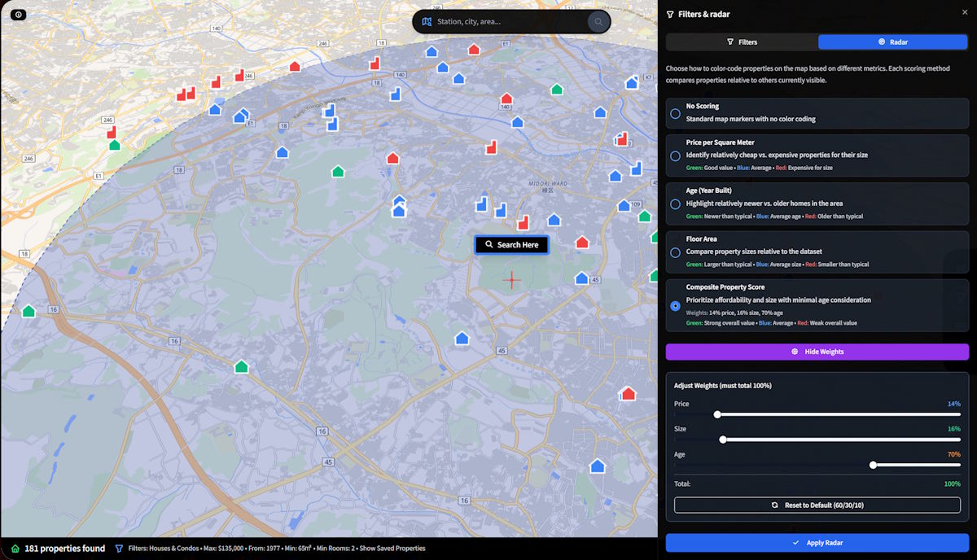This screenshot has width=977, height=560.
Task: Open the red condo marker just above Search Here button
Action: [x=523, y=222]
